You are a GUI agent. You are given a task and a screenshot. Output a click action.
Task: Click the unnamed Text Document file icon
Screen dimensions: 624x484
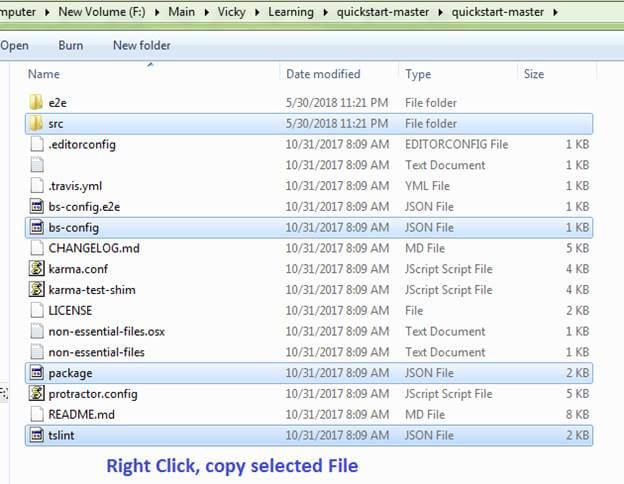37,164
